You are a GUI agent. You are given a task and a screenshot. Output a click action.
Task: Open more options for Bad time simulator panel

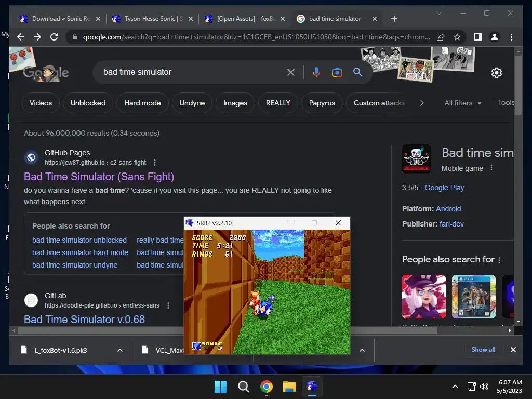tap(491, 168)
